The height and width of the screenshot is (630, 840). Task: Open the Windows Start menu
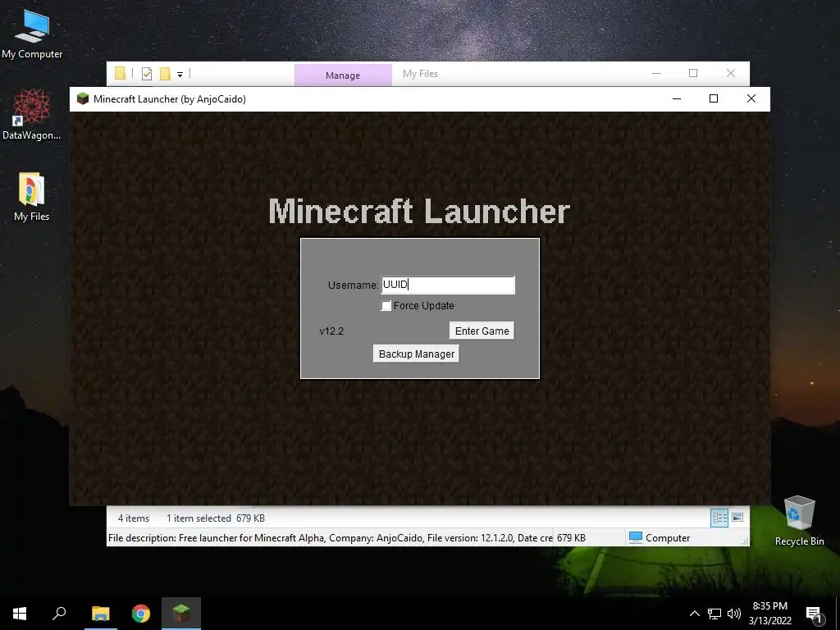pyautogui.click(x=20, y=614)
